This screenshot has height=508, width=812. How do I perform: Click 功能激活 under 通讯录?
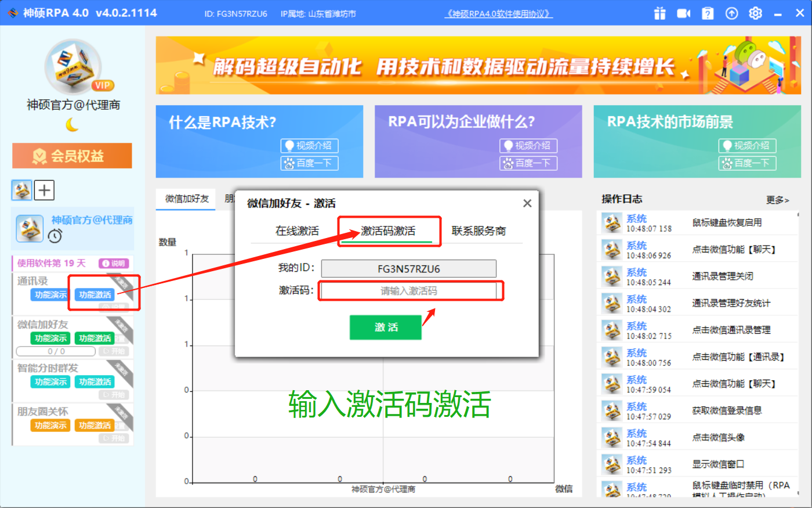click(95, 295)
